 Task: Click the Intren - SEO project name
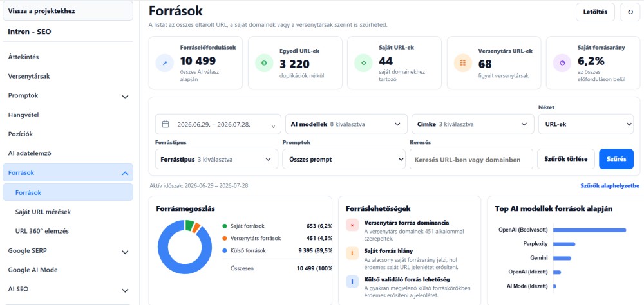(x=30, y=31)
